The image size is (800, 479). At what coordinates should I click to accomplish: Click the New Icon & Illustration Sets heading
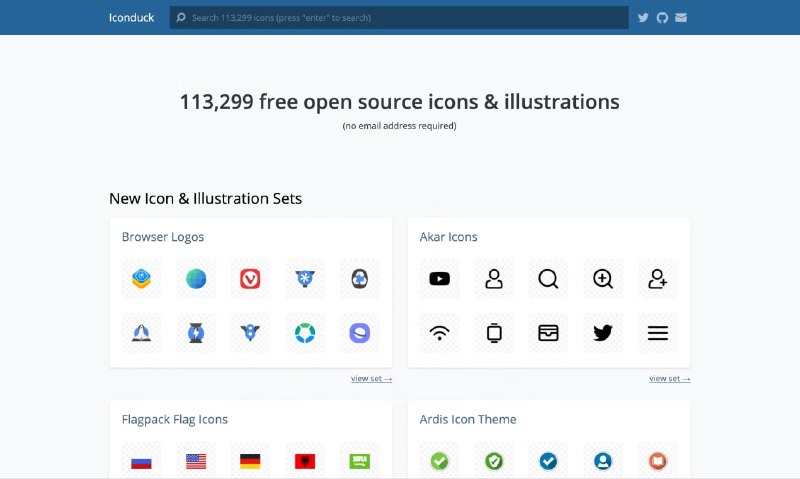point(206,198)
